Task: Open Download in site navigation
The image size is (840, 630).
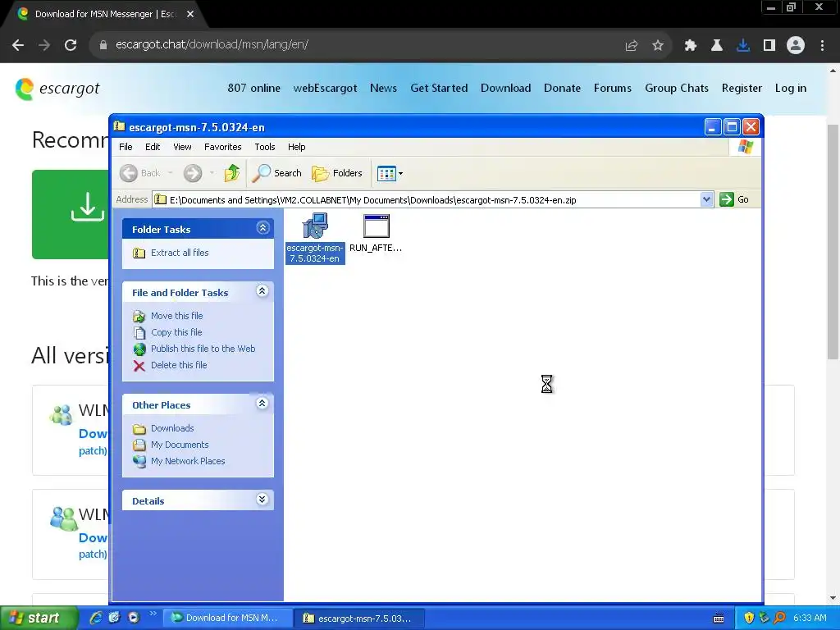Action: [505, 88]
